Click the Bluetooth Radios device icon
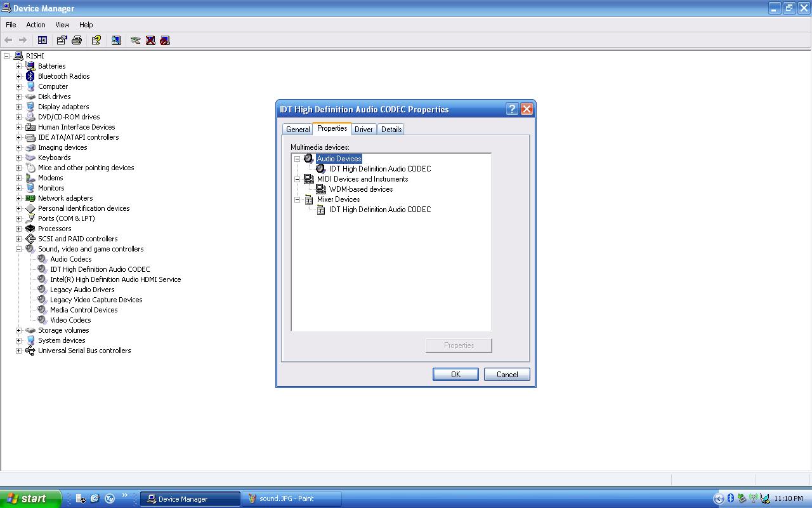812x508 pixels. [x=30, y=76]
